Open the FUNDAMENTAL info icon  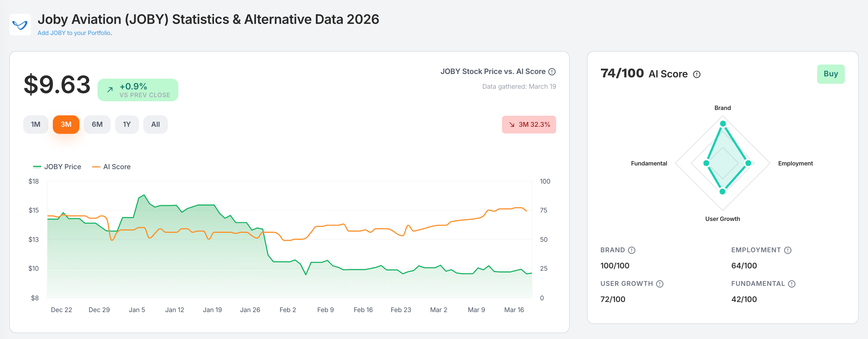792,284
